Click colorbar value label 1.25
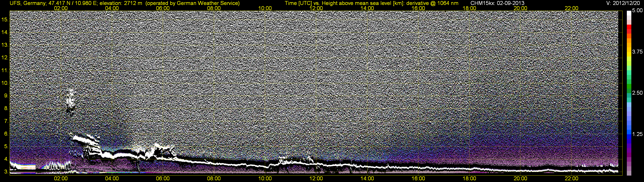The image size is (644, 182). (x=637, y=134)
